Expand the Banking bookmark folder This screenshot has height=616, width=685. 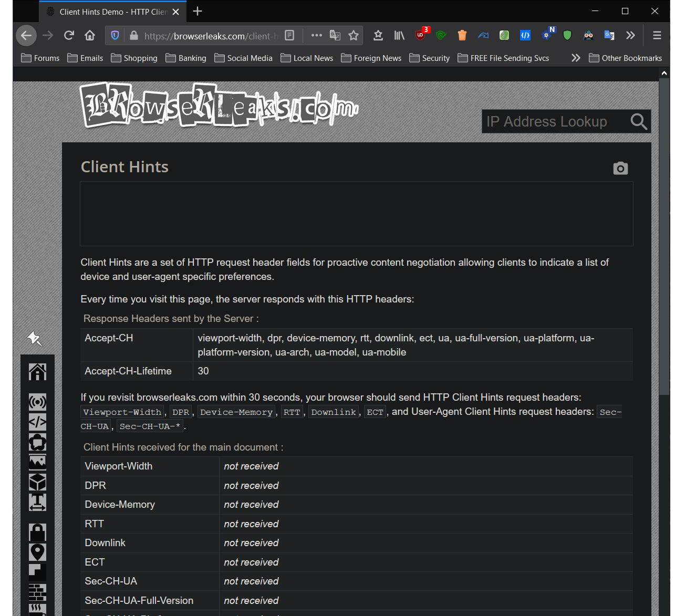coord(186,58)
